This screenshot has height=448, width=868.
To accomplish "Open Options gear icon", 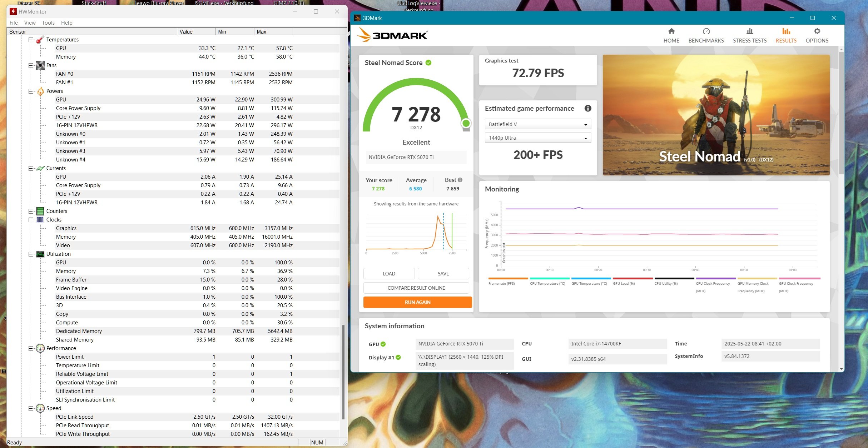I will [817, 31].
